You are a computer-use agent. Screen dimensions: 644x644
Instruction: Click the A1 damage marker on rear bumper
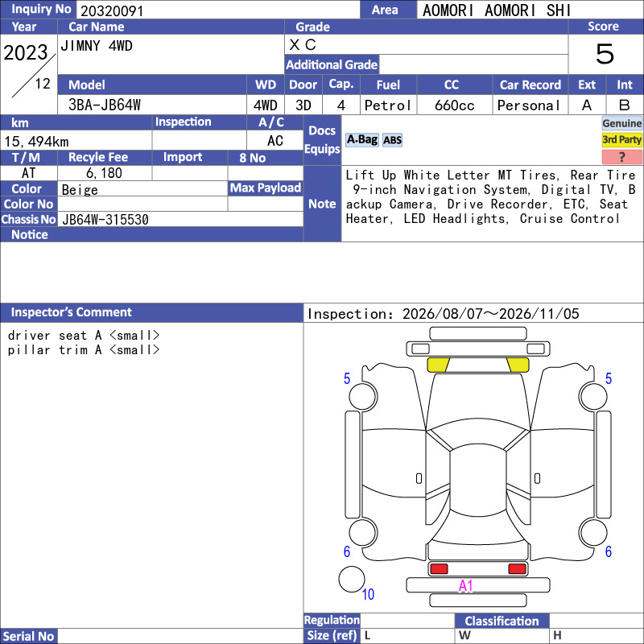[466, 586]
